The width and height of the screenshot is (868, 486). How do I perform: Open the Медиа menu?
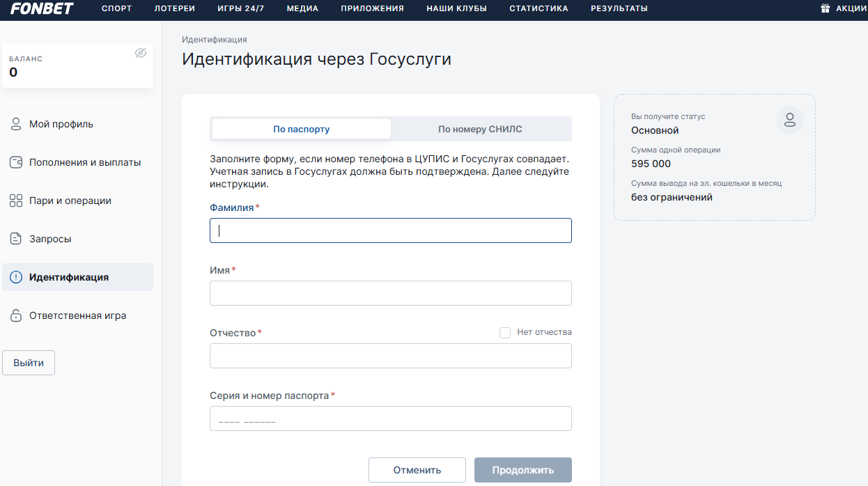click(302, 8)
